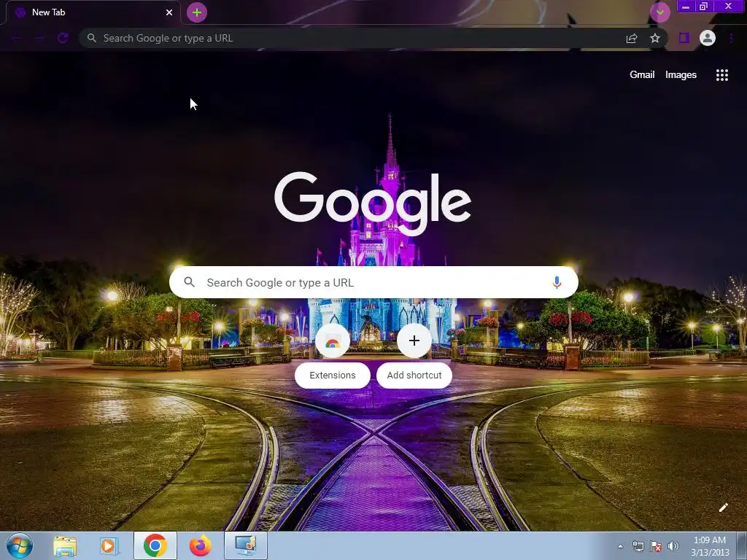This screenshot has height=560, width=747.
Task: Launch Windows Media Player from taskbar
Action: pyautogui.click(x=109, y=545)
